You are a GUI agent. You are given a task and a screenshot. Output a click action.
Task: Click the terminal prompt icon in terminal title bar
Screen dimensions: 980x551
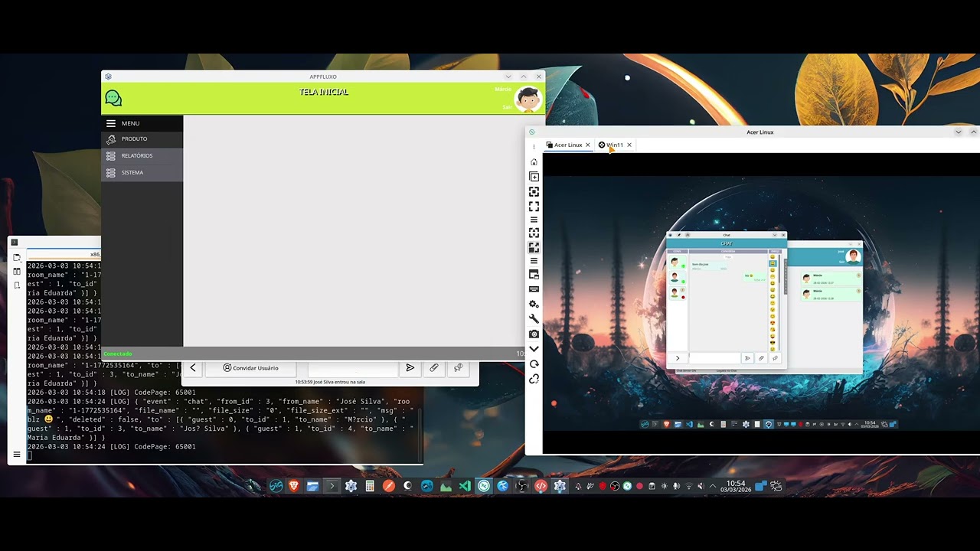(x=14, y=243)
